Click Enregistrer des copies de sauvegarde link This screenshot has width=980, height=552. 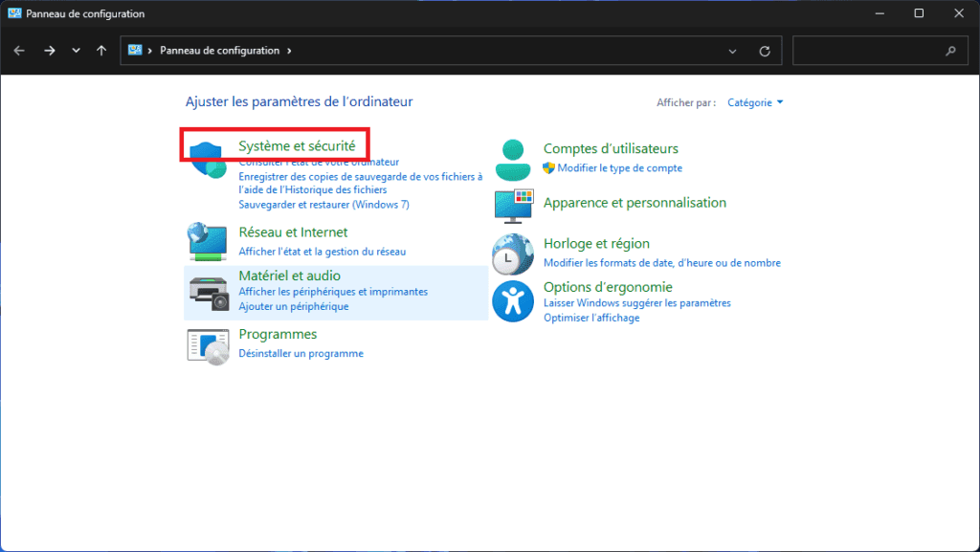coord(361,183)
